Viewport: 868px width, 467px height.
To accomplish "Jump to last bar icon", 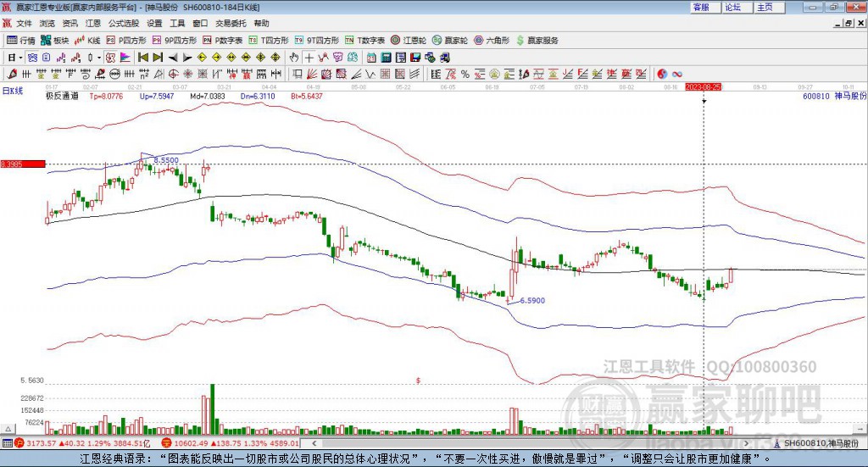I will 158,58.
